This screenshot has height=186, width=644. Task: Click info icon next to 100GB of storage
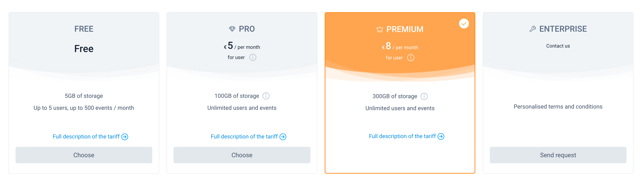coord(266,96)
